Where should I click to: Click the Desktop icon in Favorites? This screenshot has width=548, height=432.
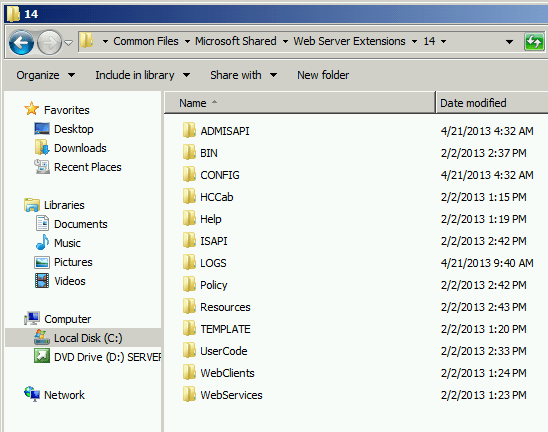pos(42,129)
